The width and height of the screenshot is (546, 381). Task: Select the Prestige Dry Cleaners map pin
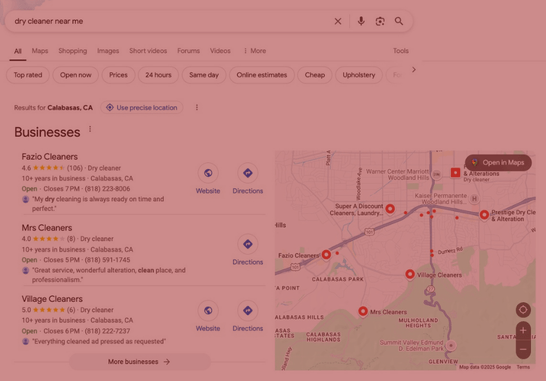(x=484, y=215)
